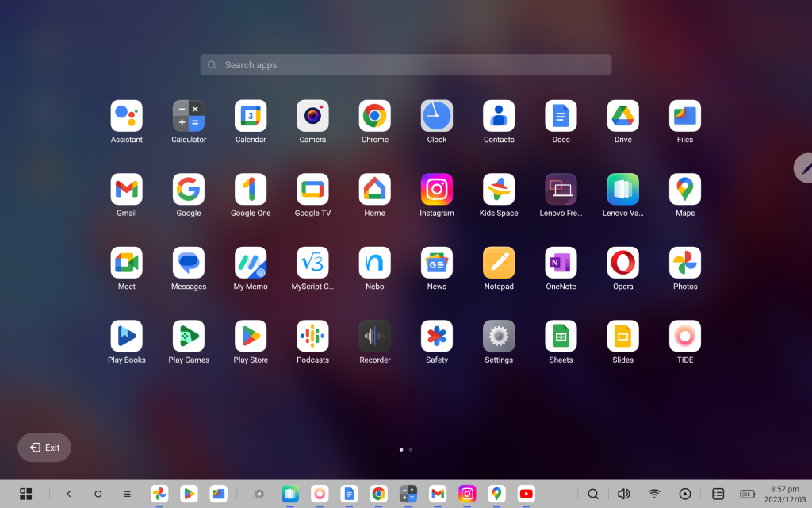Image resolution: width=812 pixels, height=508 pixels.
Task: Click the Search apps field
Action: (x=406, y=65)
